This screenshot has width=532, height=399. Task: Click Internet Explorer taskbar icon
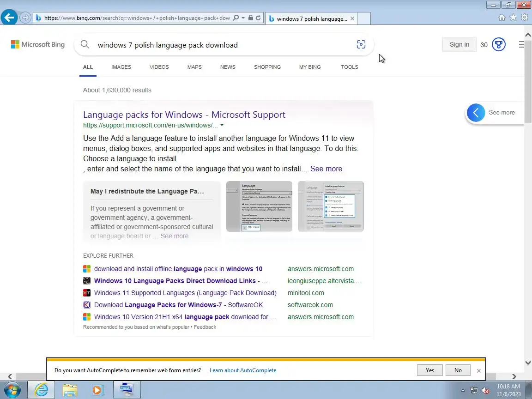41,390
